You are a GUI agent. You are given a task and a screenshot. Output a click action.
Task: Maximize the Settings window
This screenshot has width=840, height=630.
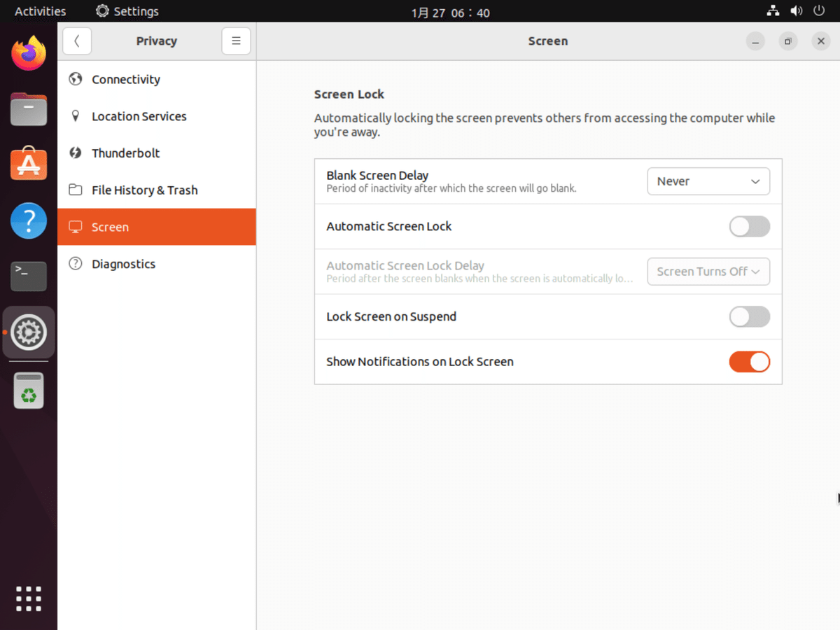point(788,41)
